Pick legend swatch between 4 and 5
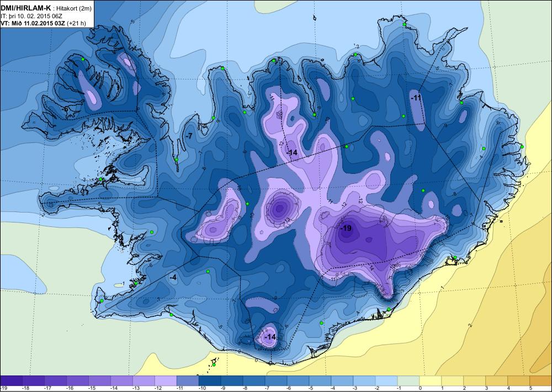Image resolution: width=552 pixels, height=392 pixels. click(x=518, y=380)
